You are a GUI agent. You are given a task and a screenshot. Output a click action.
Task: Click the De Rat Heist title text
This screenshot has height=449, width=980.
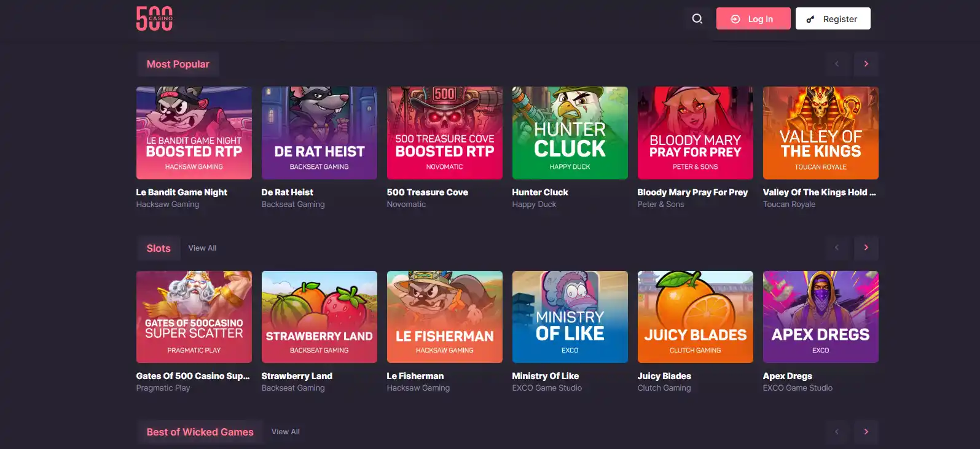point(288,192)
